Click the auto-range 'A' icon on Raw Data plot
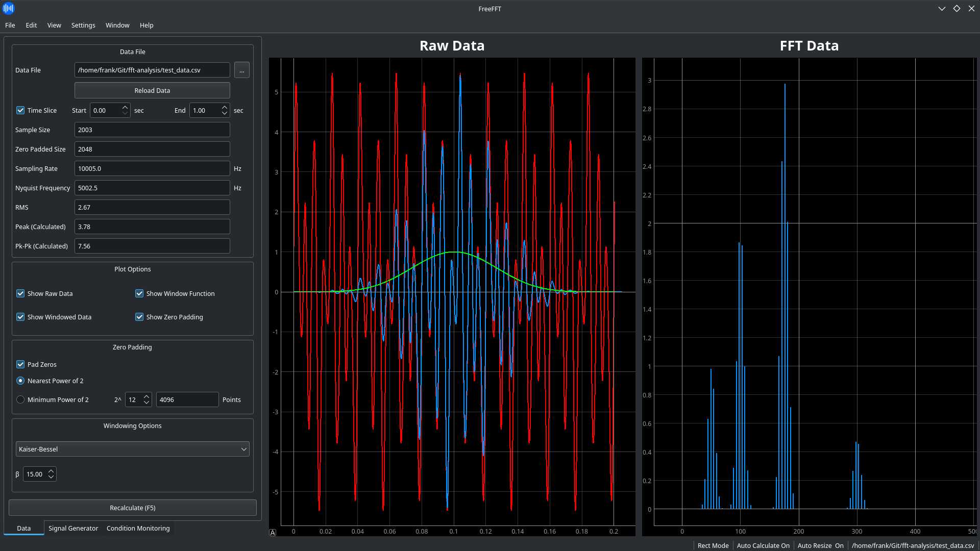This screenshot has height=551, width=980. [273, 533]
